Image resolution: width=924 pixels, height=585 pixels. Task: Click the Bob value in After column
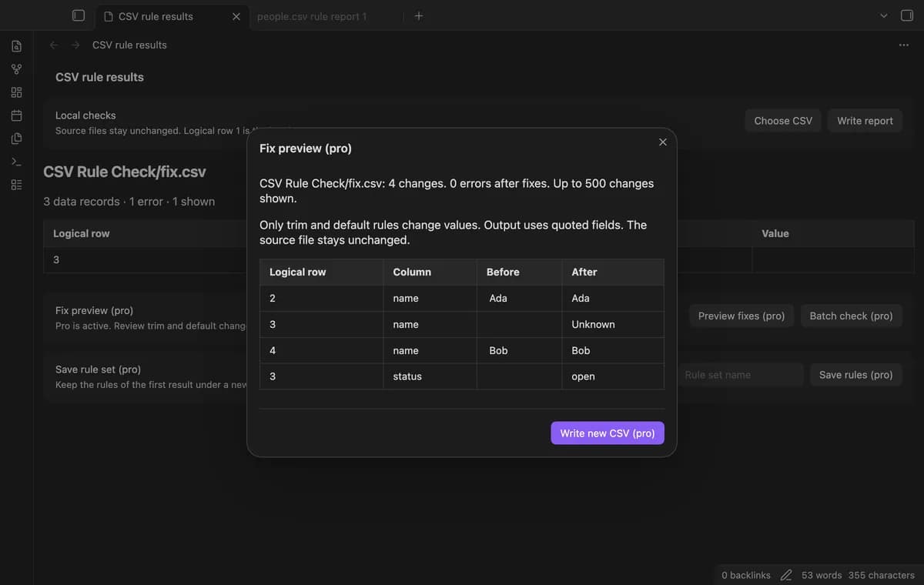pyautogui.click(x=581, y=350)
